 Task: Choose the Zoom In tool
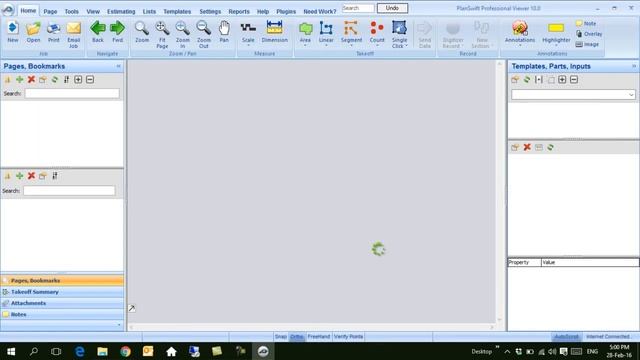point(182,34)
